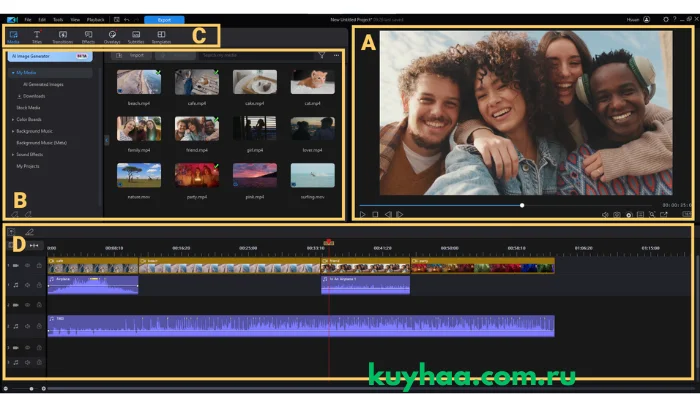Open the Subtitles room
The image size is (700, 394).
136,37
